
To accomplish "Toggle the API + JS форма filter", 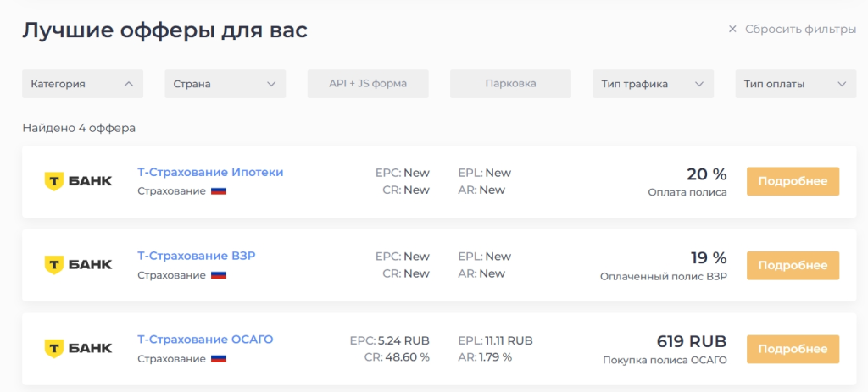I will 368,84.
